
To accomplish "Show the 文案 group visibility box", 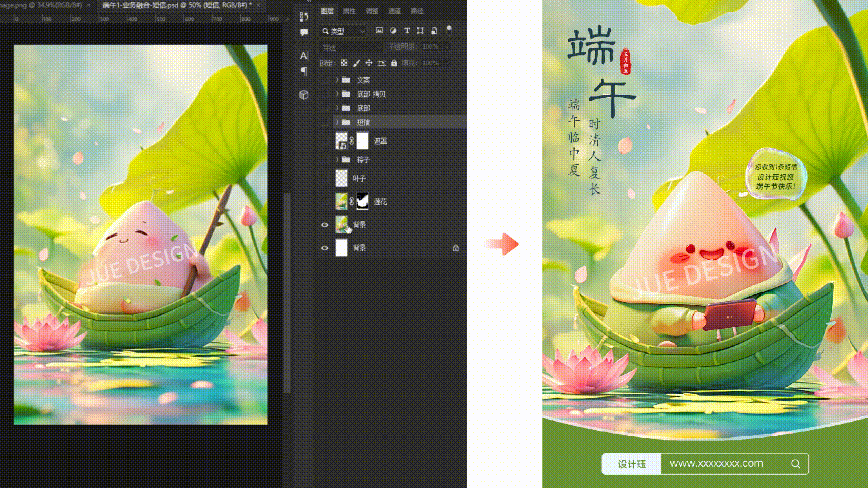I will [324, 80].
